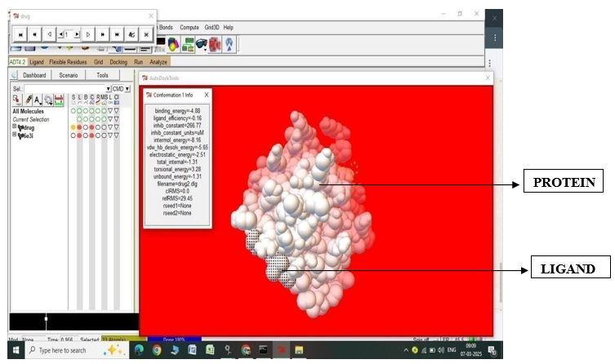615x364 pixels.
Task: Click the 3D glasses stereo icon
Action: (x=200, y=43)
